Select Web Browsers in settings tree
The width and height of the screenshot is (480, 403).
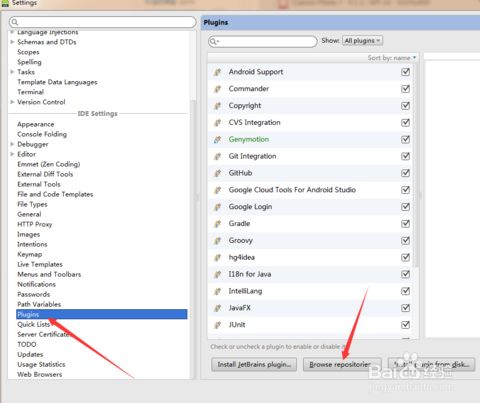40,374
